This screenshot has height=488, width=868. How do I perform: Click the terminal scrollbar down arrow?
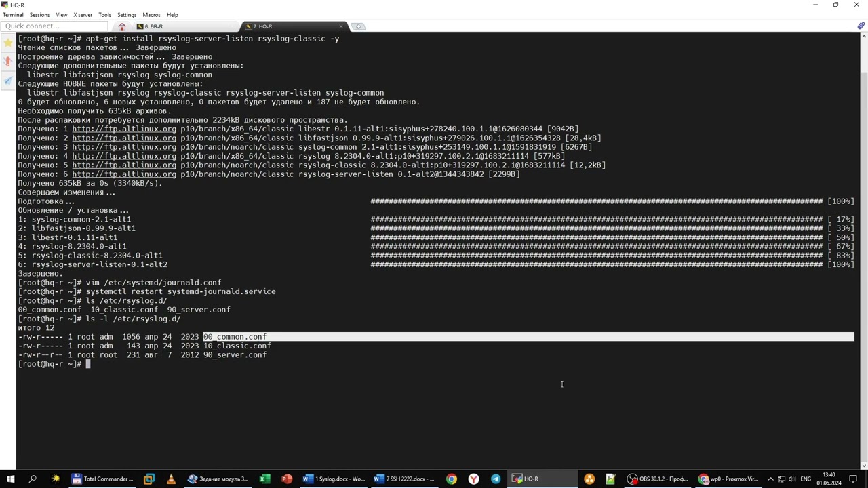click(x=863, y=465)
